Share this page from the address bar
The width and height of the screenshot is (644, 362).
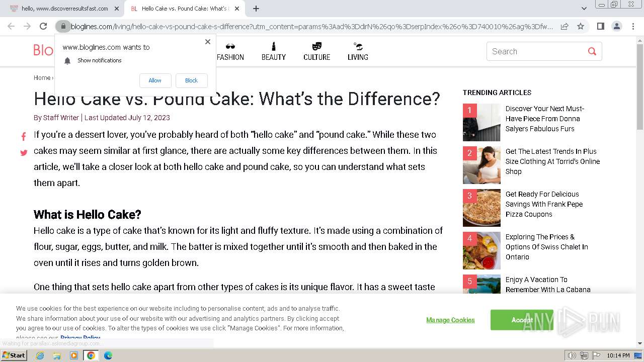[565, 26]
